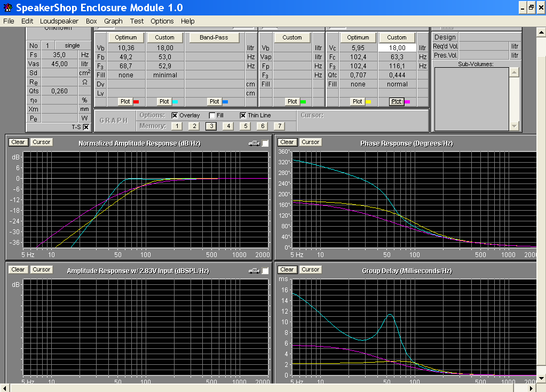Open the Graph menu
Viewport: 546px width, 392px height.
(113, 21)
